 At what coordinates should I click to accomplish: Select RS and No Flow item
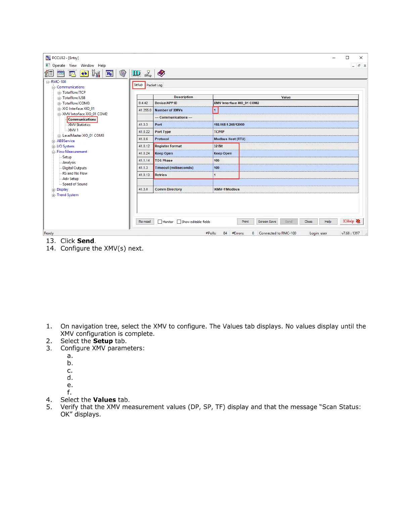[x=75, y=173]
